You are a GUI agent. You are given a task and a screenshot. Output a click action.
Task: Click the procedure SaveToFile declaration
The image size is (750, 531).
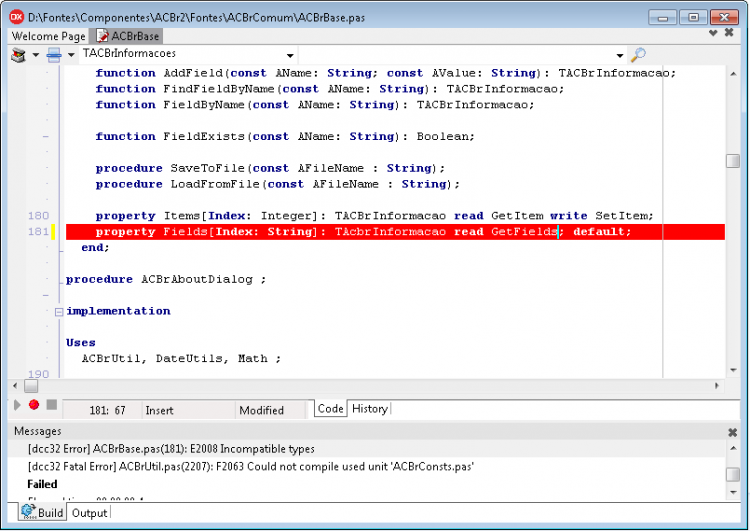coord(270,168)
